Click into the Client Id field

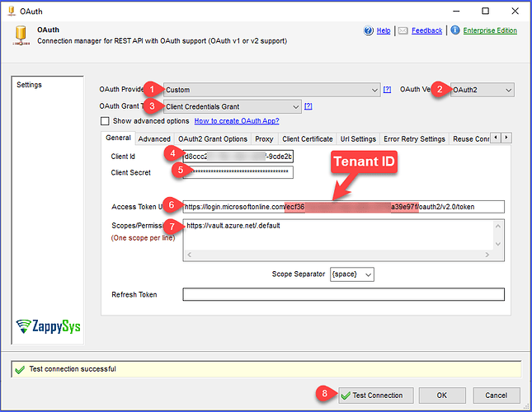(x=238, y=157)
